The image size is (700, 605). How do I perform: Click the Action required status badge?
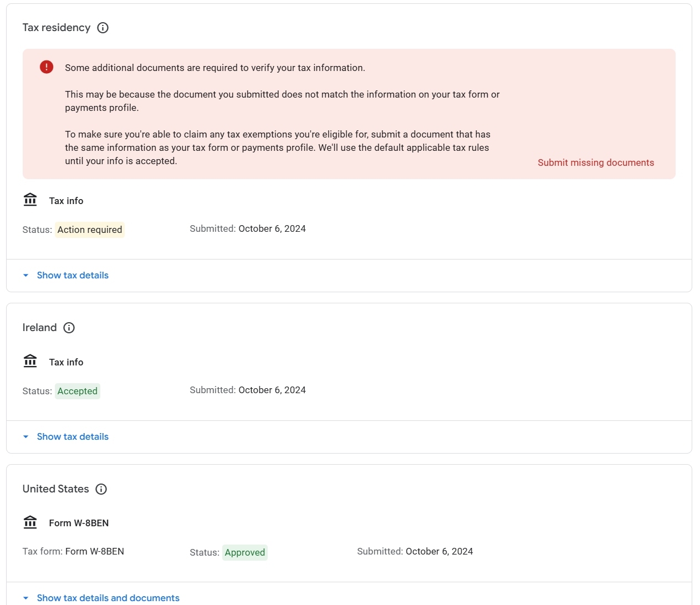(90, 230)
